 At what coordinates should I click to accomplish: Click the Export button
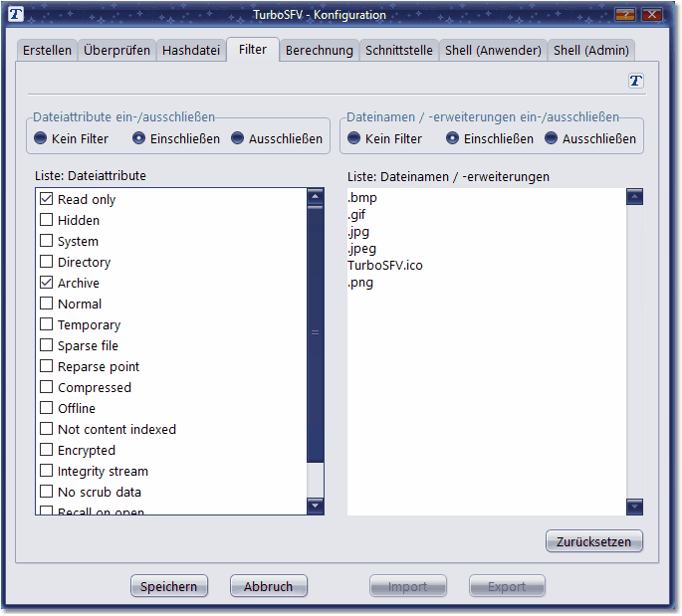coord(507,586)
